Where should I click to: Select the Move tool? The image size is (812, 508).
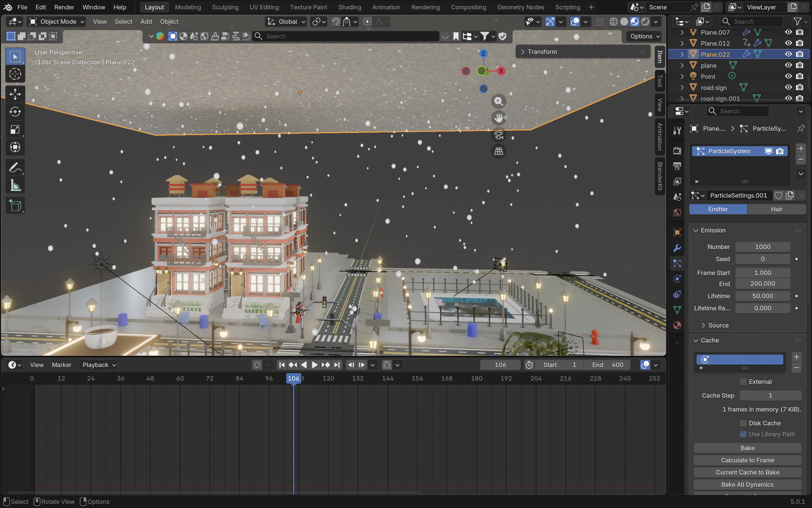15,94
